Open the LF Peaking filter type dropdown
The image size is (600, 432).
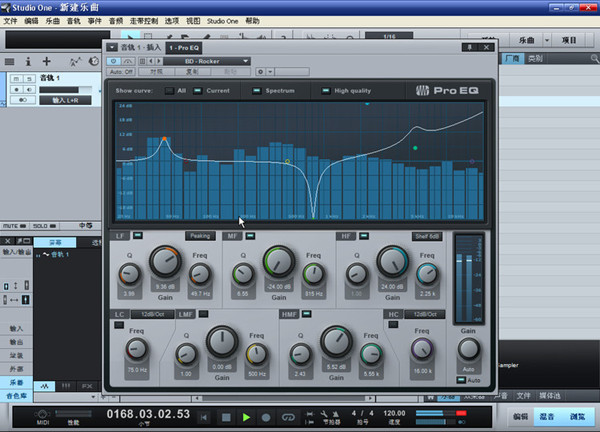pos(200,236)
